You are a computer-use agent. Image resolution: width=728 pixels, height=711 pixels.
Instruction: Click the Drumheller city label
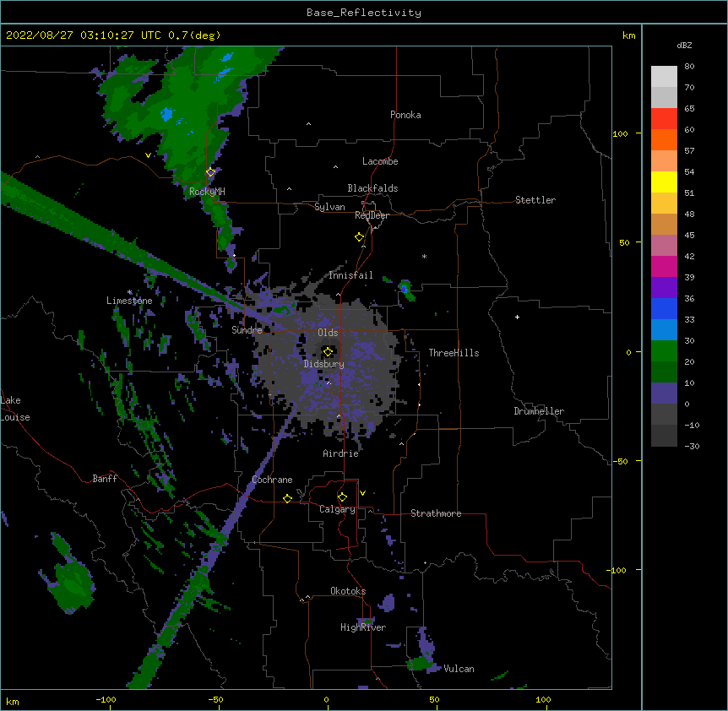tap(539, 411)
